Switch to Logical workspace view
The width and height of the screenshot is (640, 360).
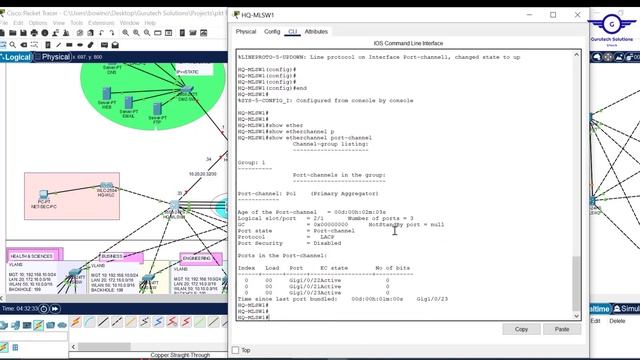click(x=16, y=57)
